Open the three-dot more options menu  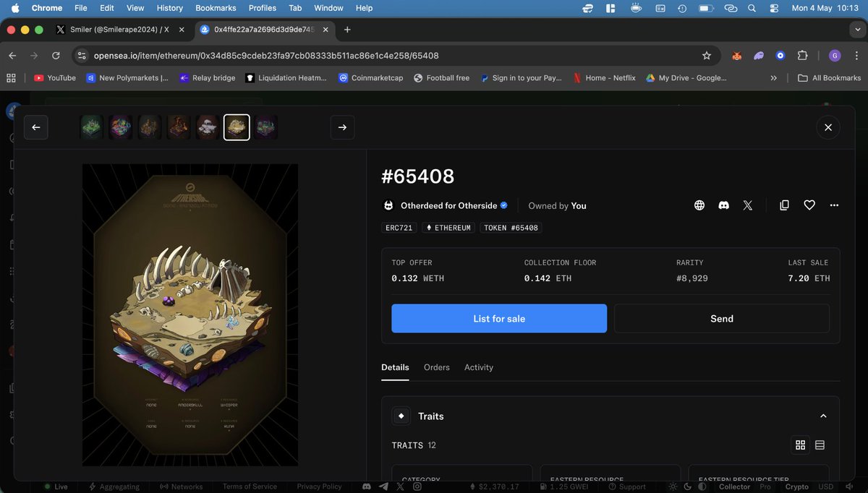click(834, 205)
